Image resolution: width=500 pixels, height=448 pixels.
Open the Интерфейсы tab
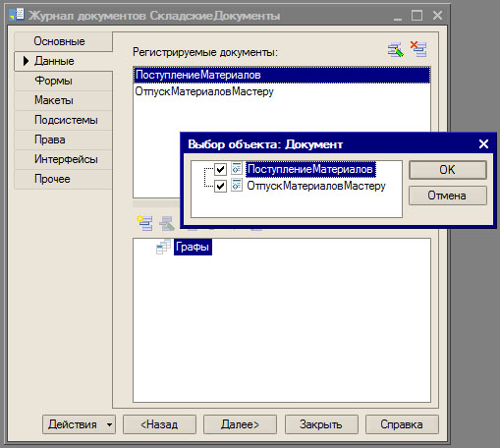click(64, 159)
